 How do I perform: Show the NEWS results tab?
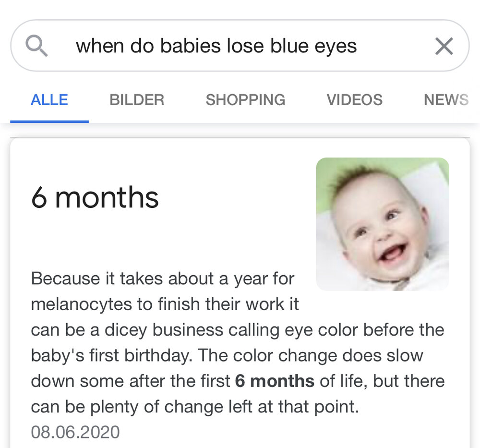point(446,100)
